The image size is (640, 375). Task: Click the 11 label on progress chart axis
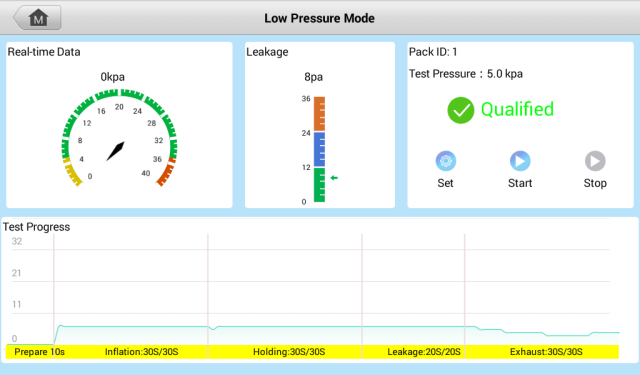pos(16,304)
